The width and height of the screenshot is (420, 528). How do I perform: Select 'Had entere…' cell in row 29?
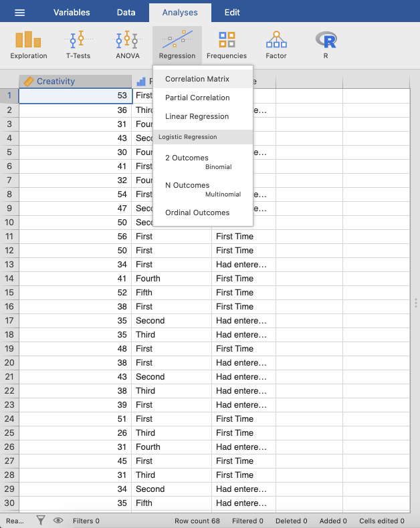pos(243,489)
